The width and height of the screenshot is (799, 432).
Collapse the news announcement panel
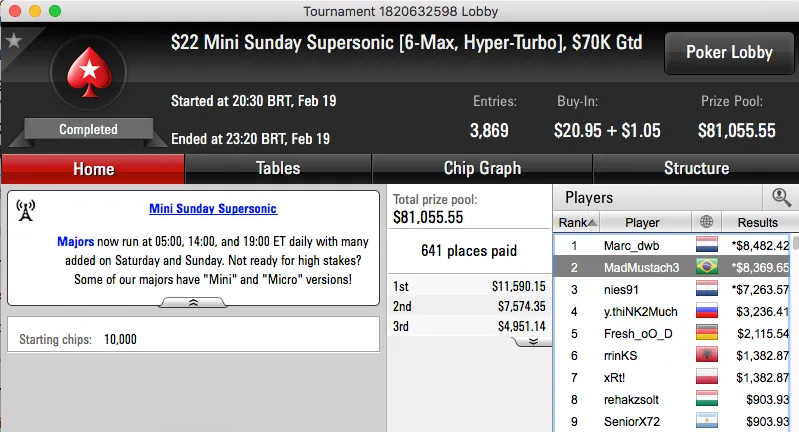click(x=193, y=301)
